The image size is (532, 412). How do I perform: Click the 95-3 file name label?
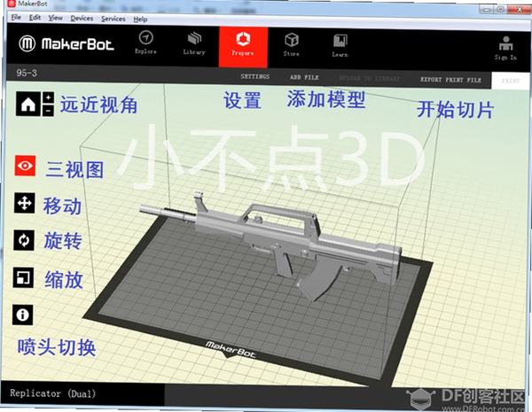pos(27,73)
